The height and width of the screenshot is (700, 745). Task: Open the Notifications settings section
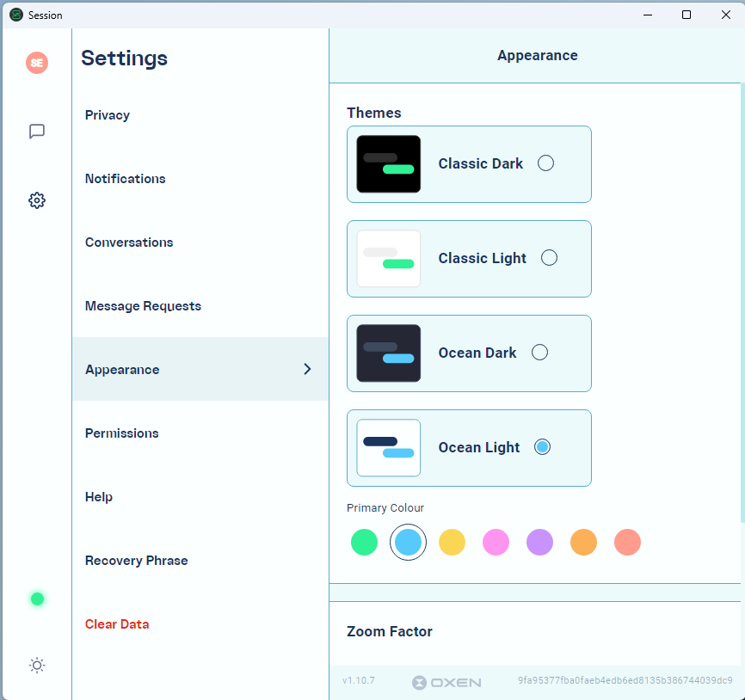[x=200, y=179]
